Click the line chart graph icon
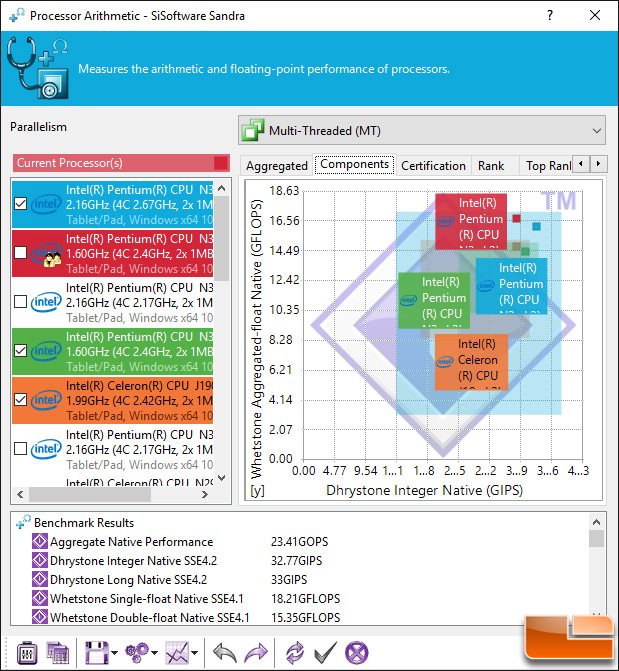 177,653
